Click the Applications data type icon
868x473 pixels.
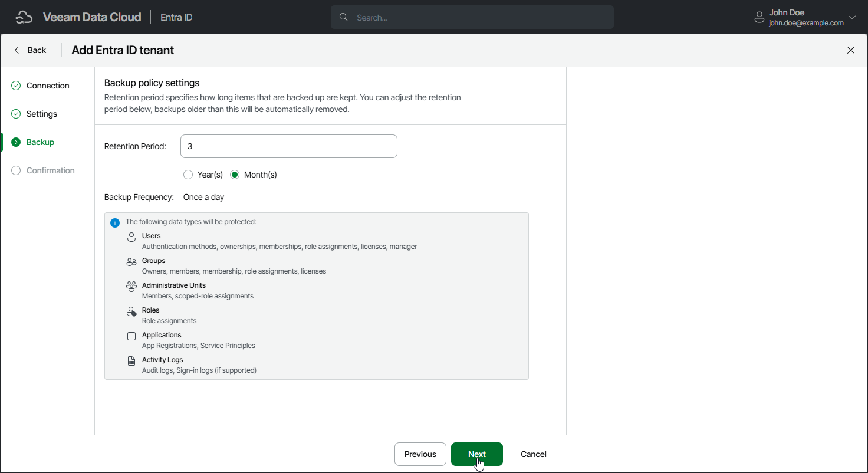click(131, 336)
